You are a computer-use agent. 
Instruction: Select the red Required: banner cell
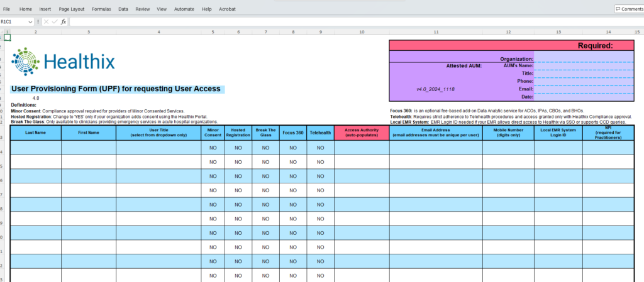(x=512, y=46)
